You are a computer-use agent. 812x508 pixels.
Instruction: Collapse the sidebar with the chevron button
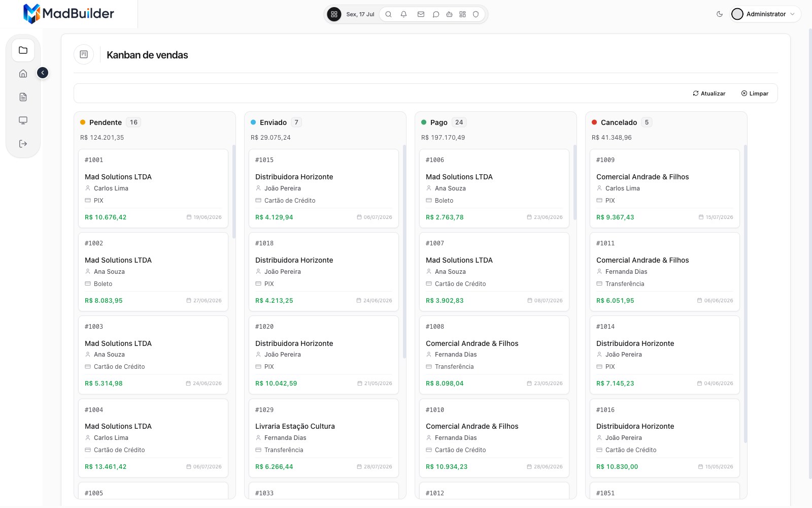click(x=43, y=73)
